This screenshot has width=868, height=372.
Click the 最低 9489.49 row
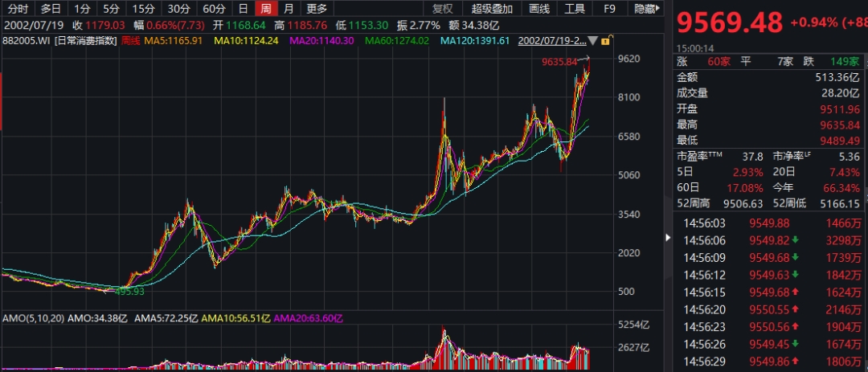(769, 141)
